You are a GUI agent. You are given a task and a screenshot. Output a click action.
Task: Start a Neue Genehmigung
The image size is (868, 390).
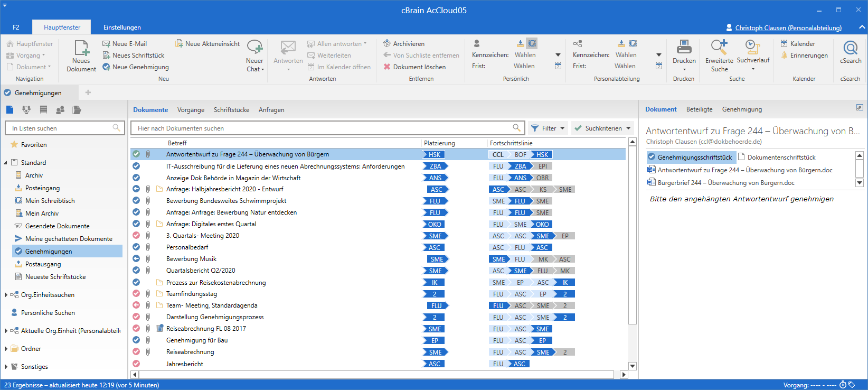(136, 67)
